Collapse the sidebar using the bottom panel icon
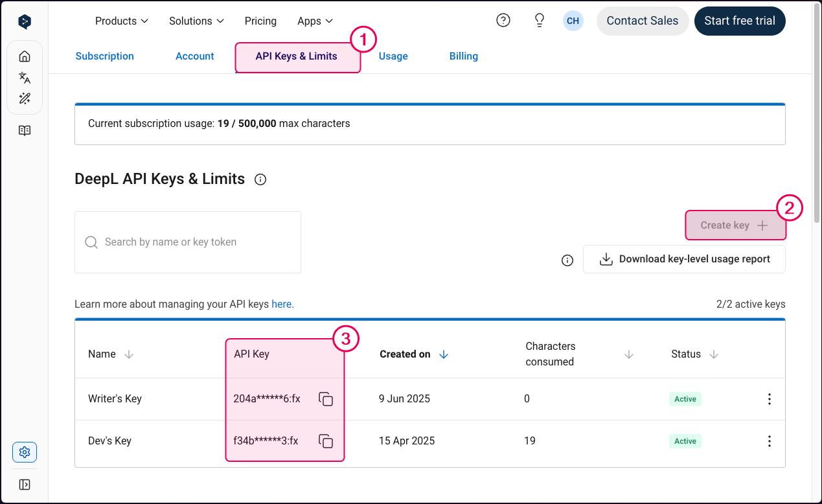The height and width of the screenshot is (504, 822). click(24, 484)
